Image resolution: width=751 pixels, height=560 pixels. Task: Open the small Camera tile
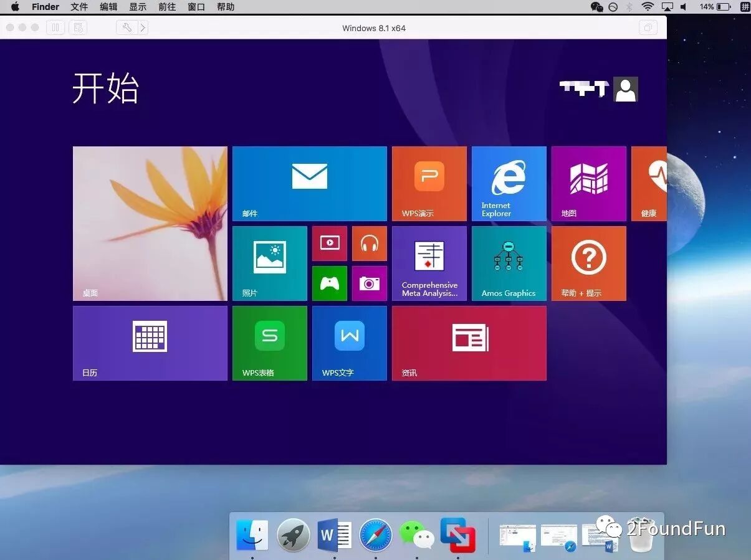pyautogui.click(x=370, y=283)
